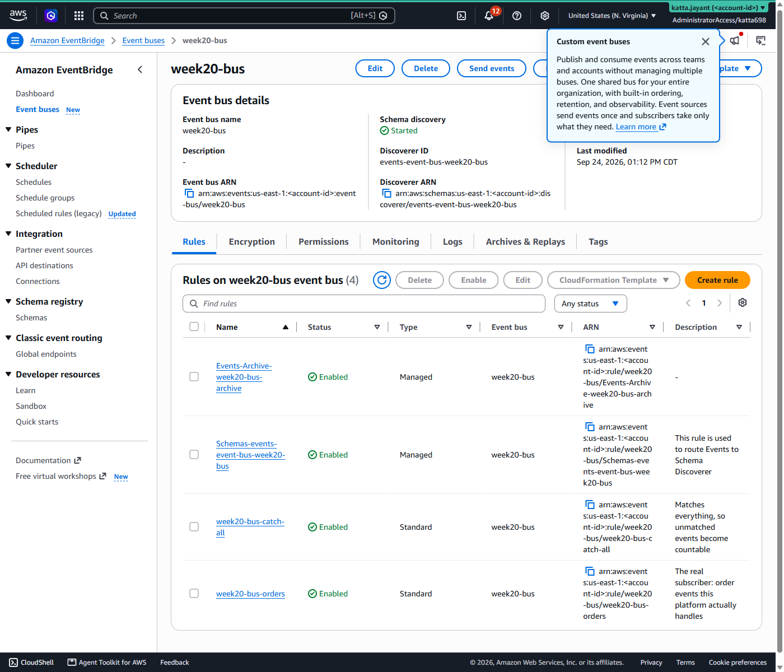Click the Create rule button
The image size is (784, 672).
pos(717,280)
